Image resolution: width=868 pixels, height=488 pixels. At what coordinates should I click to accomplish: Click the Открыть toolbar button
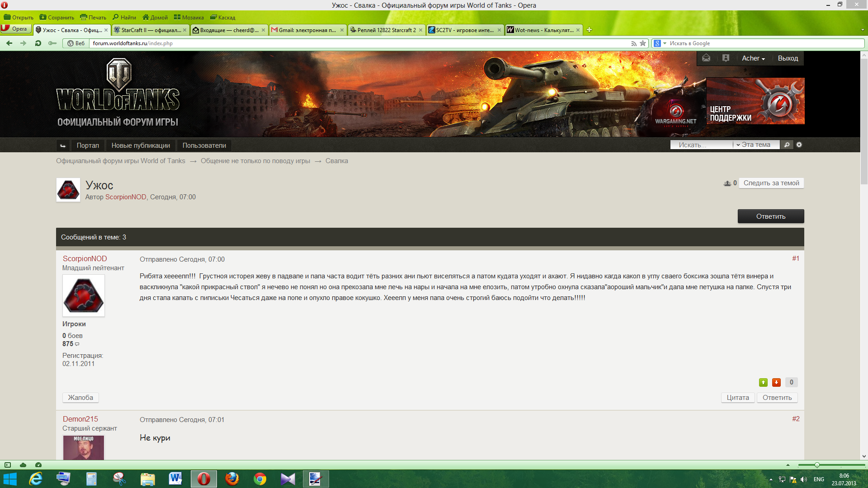[x=19, y=18]
